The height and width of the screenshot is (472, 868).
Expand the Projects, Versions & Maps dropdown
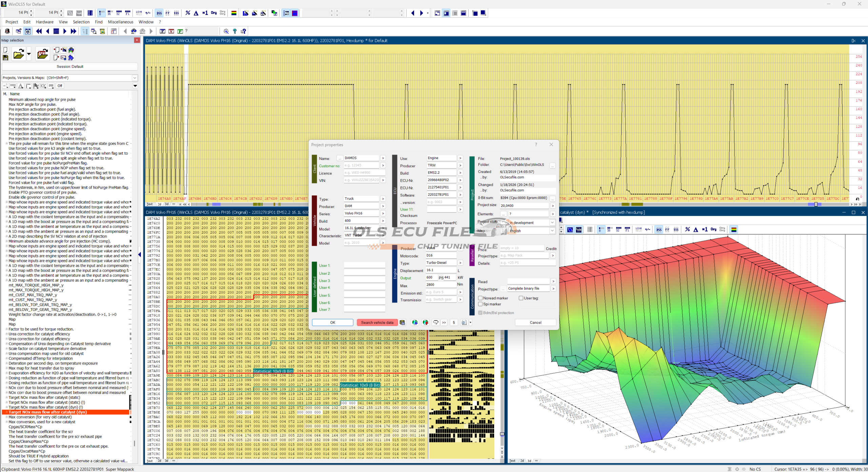(x=135, y=78)
